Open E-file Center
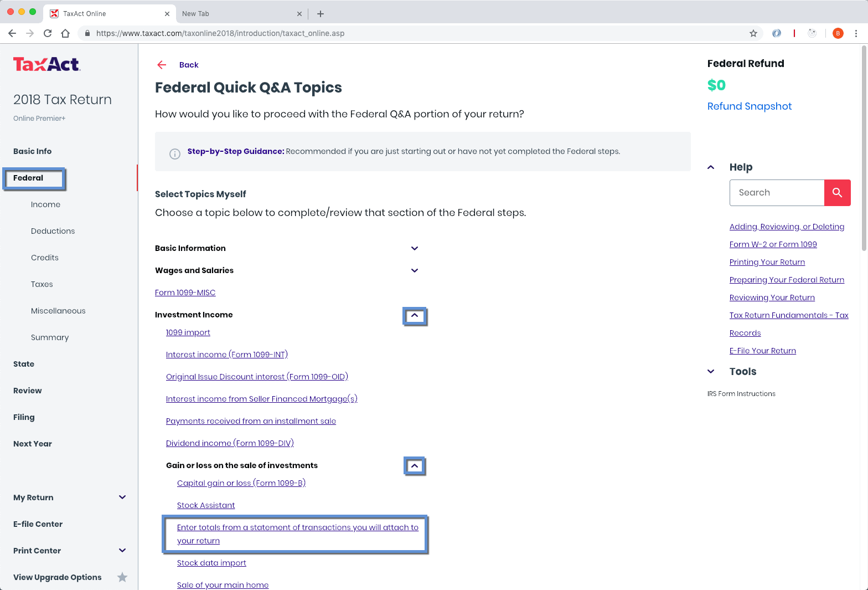The height and width of the screenshot is (590, 868). pos(38,524)
